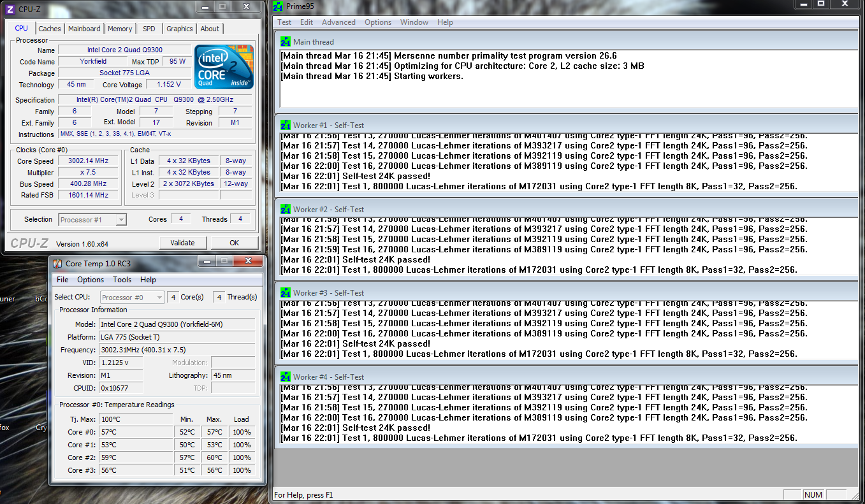The width and height of the screenshot is (865, 504).
Task: Click the Worker #1 Self-Test window icon
Action: click(286, 125)
